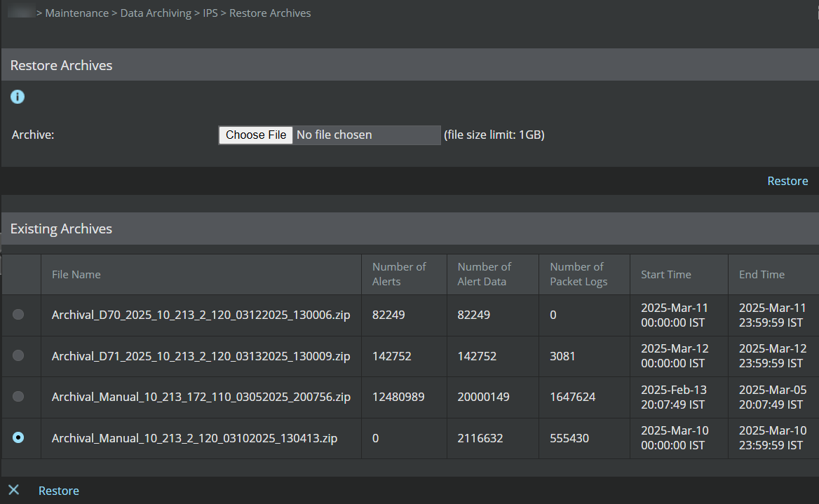Click the Restore link under Archive upload

[x=787, y=181]
